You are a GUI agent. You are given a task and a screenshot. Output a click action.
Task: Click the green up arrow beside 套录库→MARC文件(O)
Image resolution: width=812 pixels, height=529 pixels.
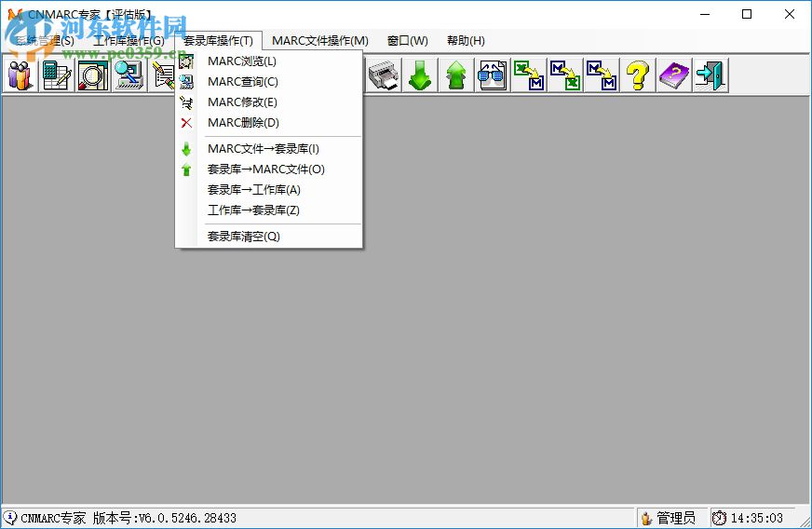pos(186,170)
